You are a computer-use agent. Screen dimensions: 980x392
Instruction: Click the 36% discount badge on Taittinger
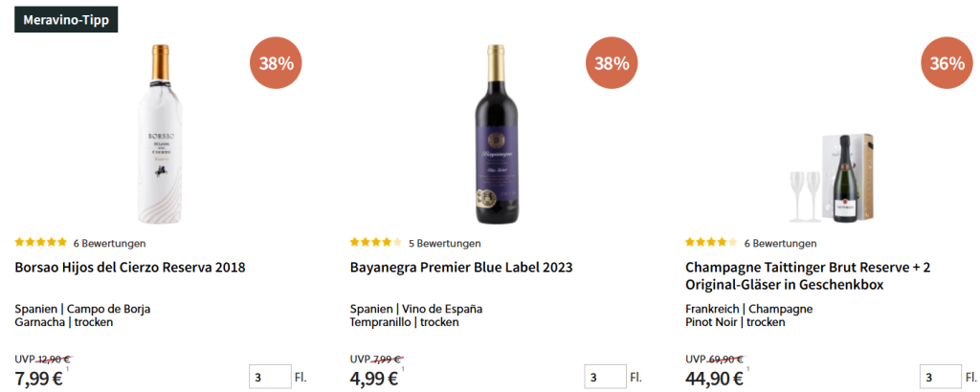pyautogui.click(x=947, y=64)
